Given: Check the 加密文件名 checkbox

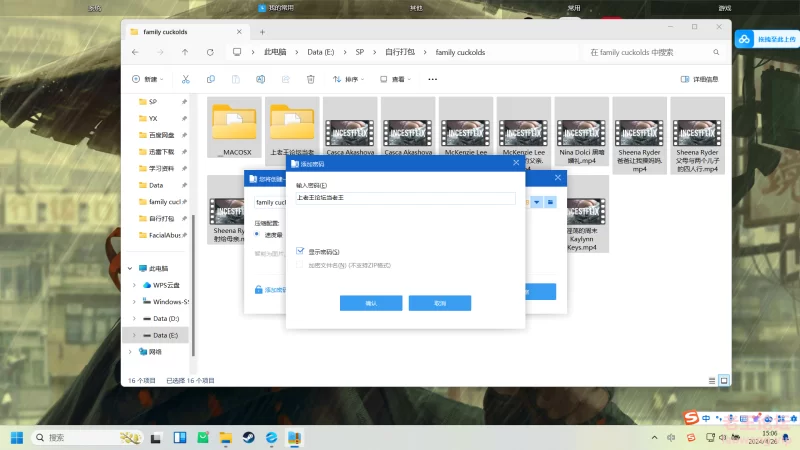Looking at the screenshot, I should 300,265.
